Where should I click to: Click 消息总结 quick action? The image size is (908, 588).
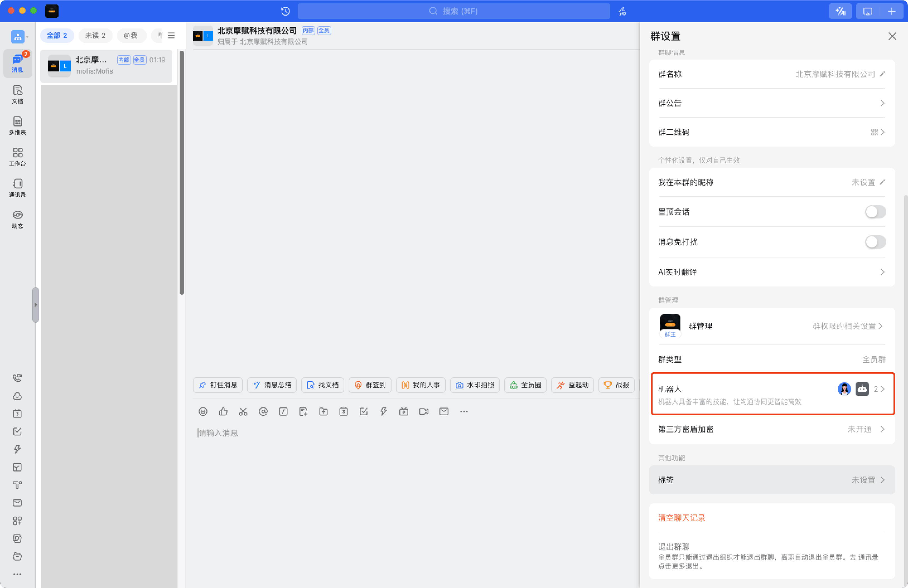(272, 385)
